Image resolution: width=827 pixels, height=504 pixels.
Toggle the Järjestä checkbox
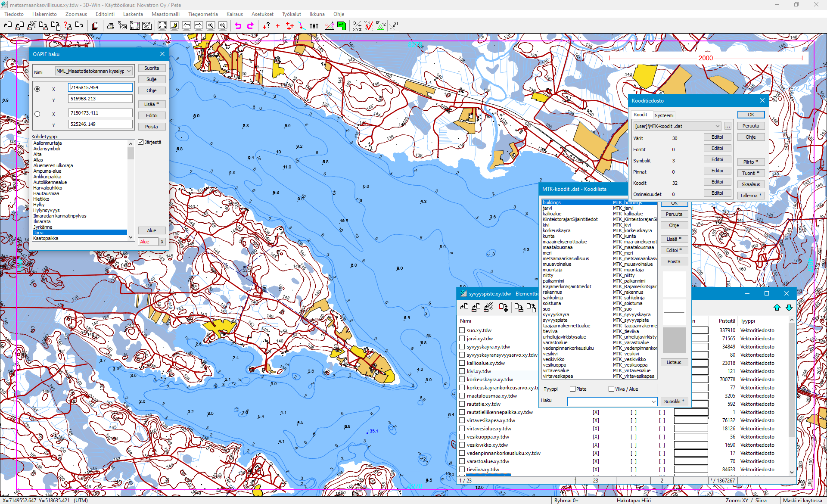click(x=141, y=142)
